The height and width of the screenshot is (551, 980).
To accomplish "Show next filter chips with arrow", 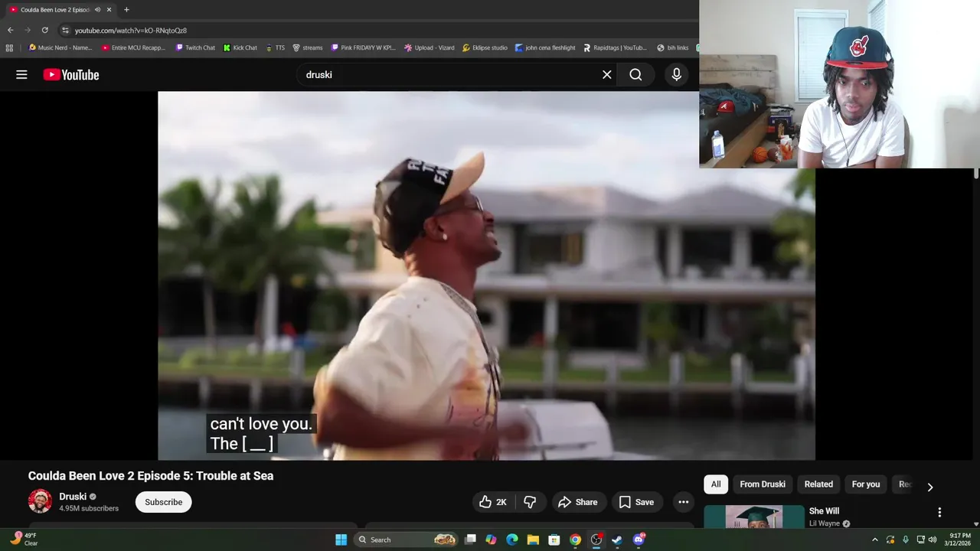I will point(930,487).
